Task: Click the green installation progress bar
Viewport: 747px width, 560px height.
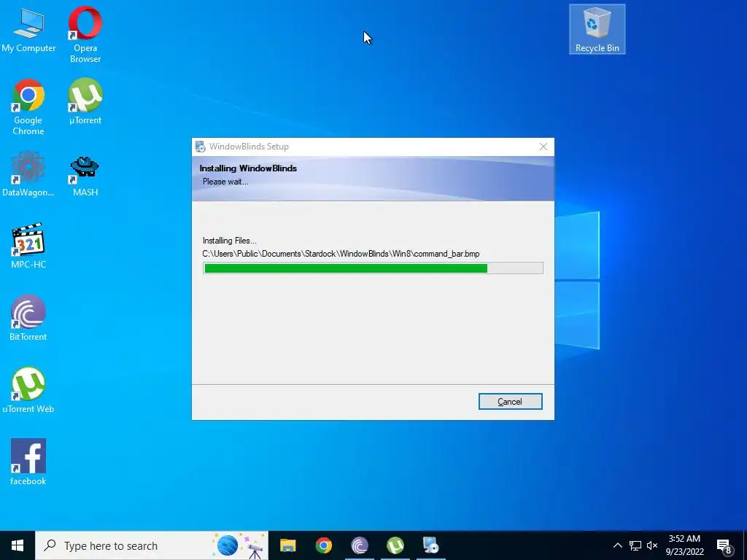Action: [373, 268]
